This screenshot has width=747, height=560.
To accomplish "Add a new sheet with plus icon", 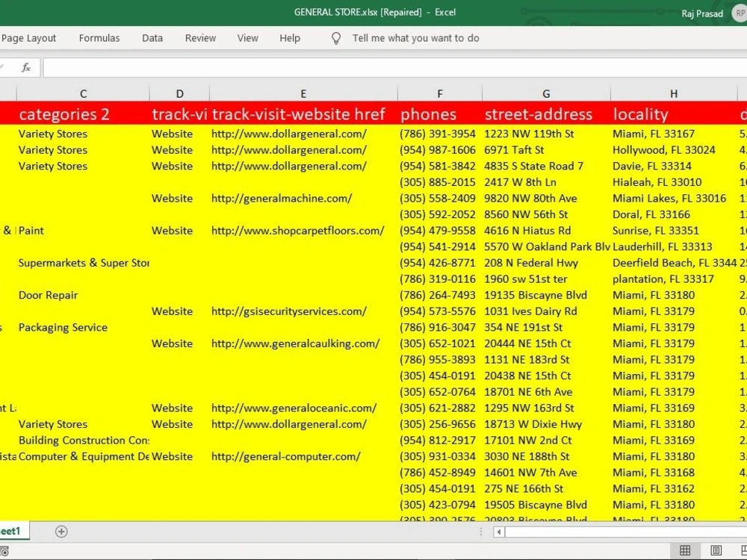I will tap(61, 532).
